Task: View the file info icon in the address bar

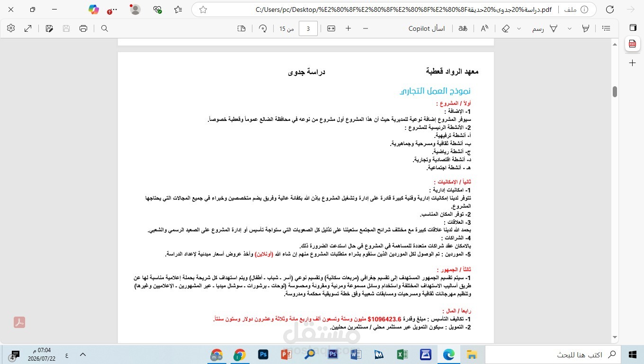Action: pos(584,9)
